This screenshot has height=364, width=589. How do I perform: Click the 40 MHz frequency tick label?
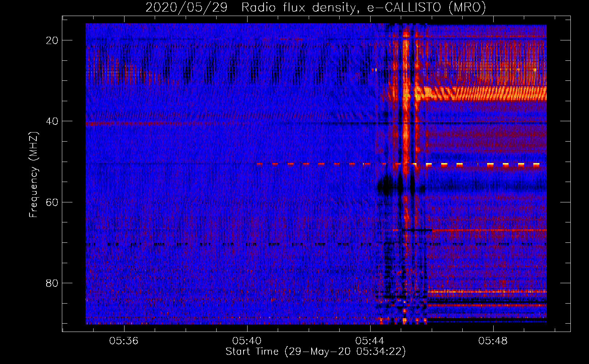tap(52, 121)
